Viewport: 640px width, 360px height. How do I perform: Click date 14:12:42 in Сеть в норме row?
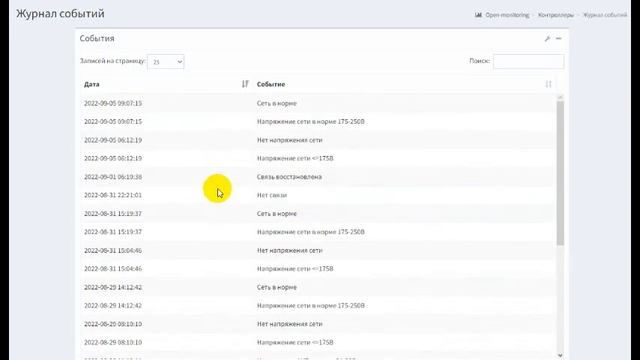(113, 287)
